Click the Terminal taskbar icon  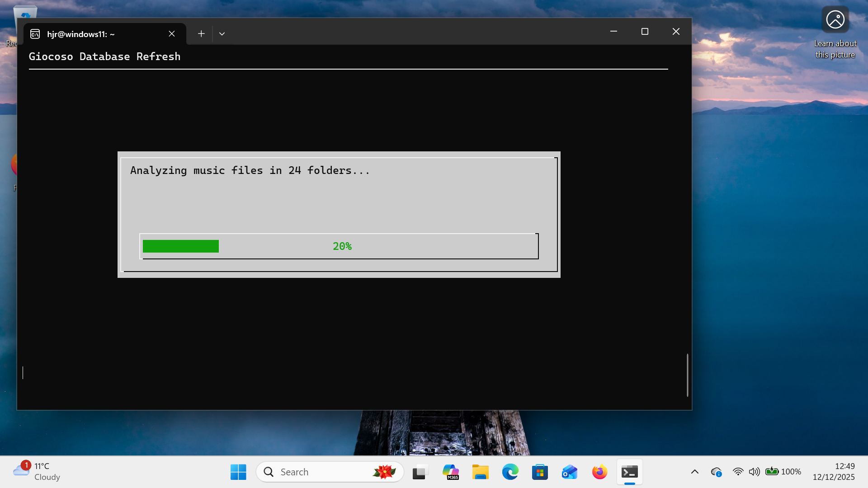point(629,472)
